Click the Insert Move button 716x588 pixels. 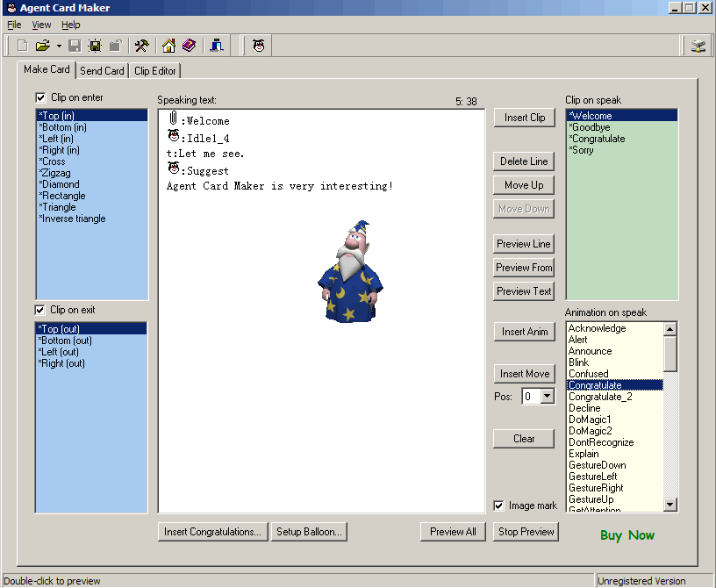click(x=525, y=374)
